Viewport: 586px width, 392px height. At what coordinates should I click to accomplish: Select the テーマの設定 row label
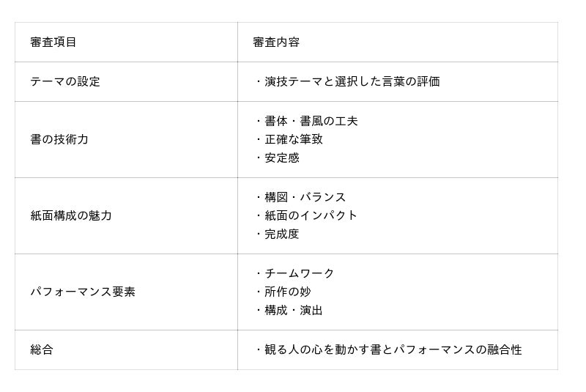click(x=65, y=81)
